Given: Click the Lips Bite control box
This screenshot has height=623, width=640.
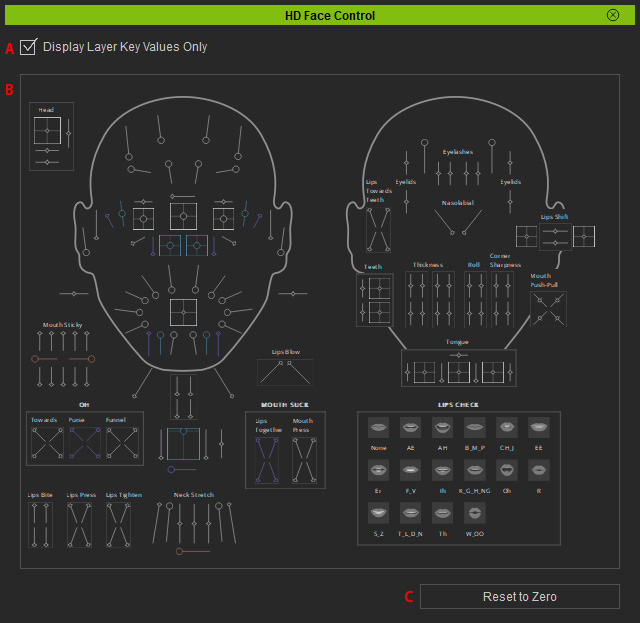Looking at the screenshot, I should [40, 525].
